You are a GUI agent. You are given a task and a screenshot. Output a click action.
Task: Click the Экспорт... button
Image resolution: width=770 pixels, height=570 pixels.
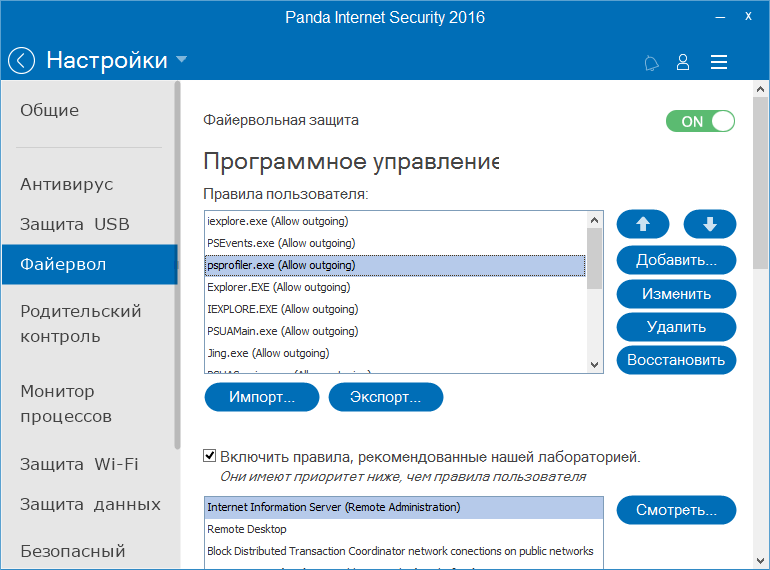coord(385,397)
